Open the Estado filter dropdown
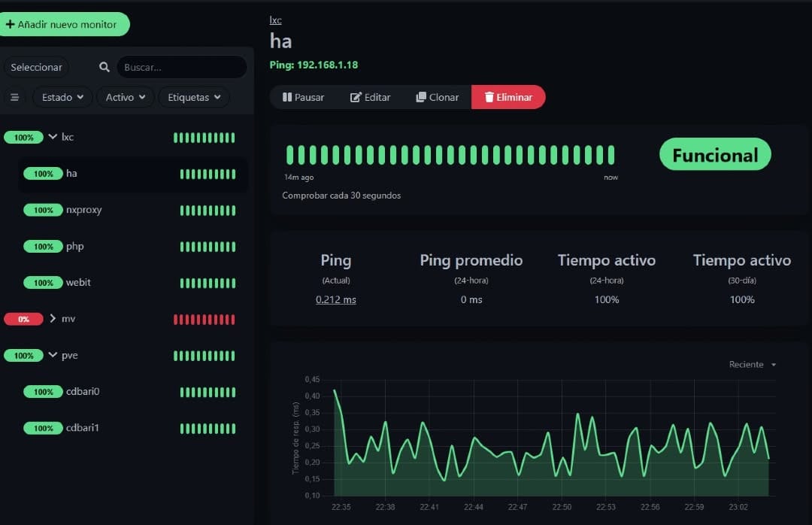Viewport: 812px width, 525px height. pyautogui.click(x=62, y=98)
